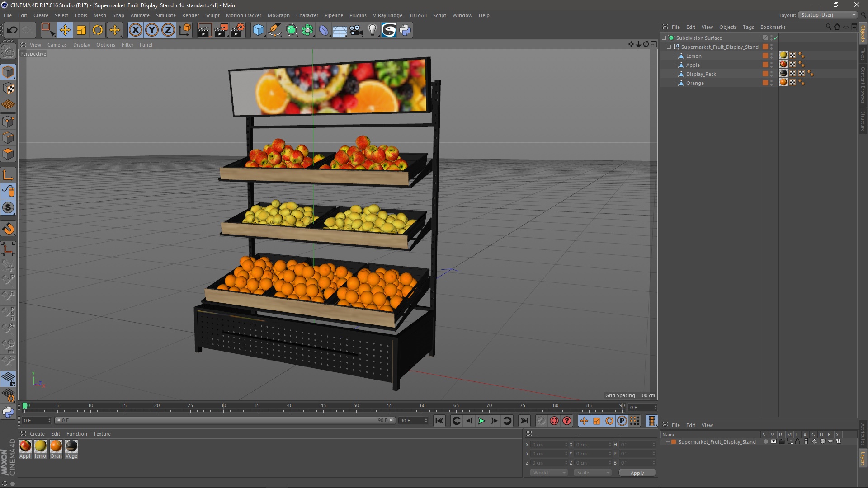Viewport: 868px width, 488px height.
Task: Select the Scale tool
Action: [x=81, y=30]
